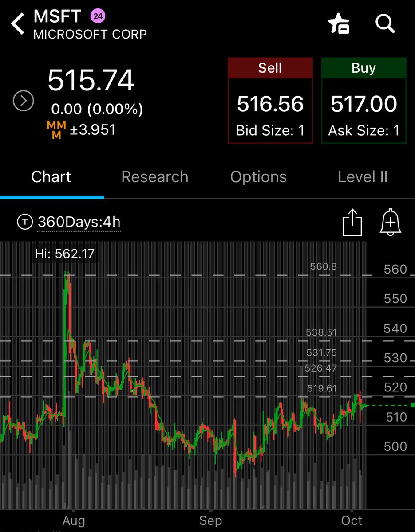Open the Level II tab
Screen dimensions: 415x532
[x=363, y=177]
